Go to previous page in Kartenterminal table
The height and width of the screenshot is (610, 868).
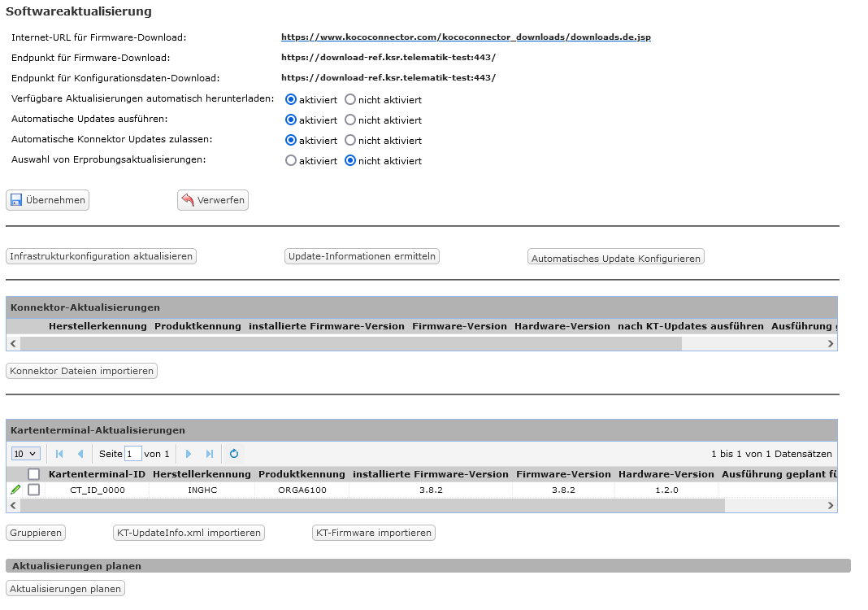tap(80, 454)
